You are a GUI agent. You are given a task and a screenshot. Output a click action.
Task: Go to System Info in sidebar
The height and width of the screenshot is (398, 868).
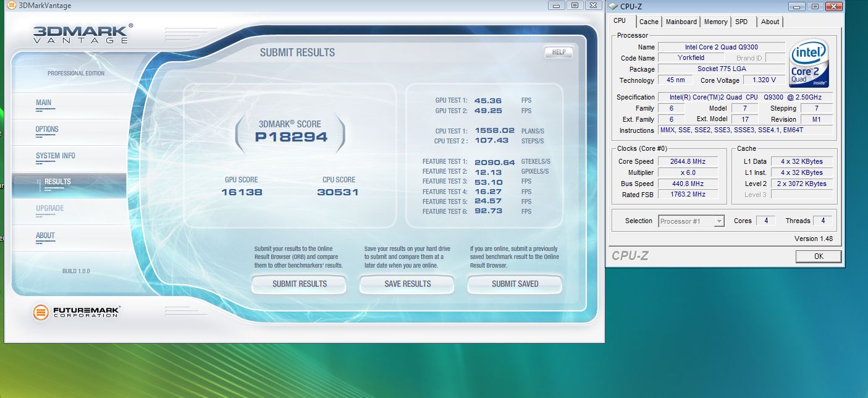[x=56, y=156]
